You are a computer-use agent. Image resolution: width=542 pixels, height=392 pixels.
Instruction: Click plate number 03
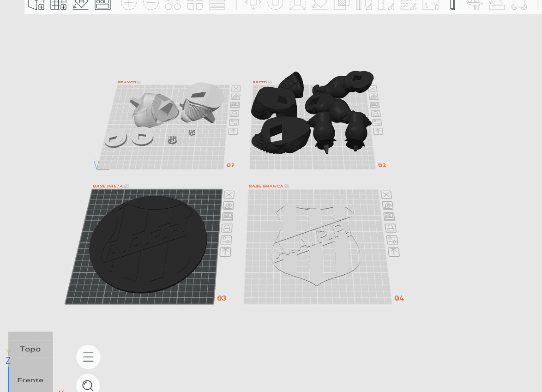[x=222, y=298]
